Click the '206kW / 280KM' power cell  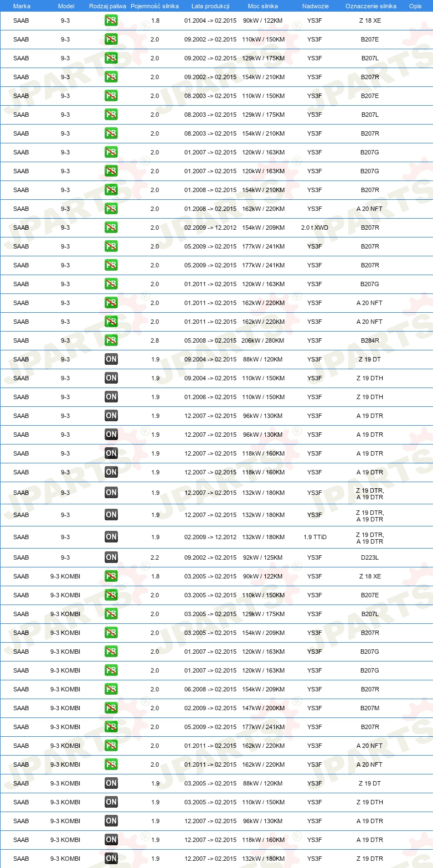pyautogui.click(x=263, y=340)
